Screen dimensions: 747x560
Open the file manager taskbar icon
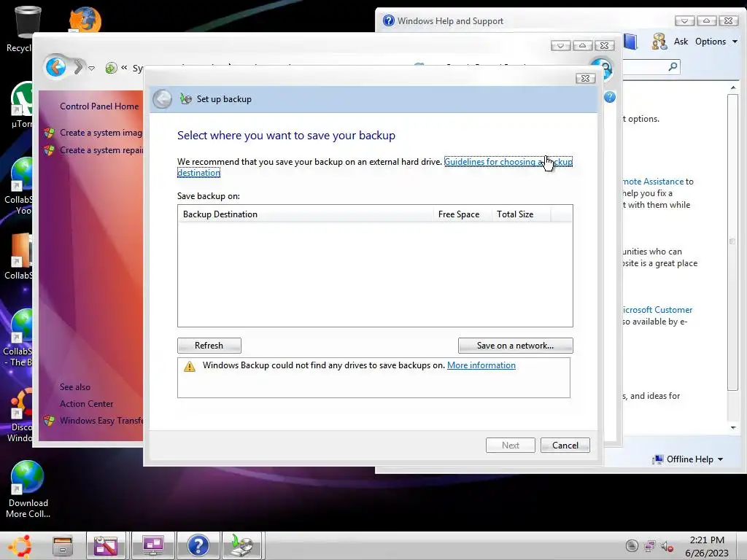[63, 545]
